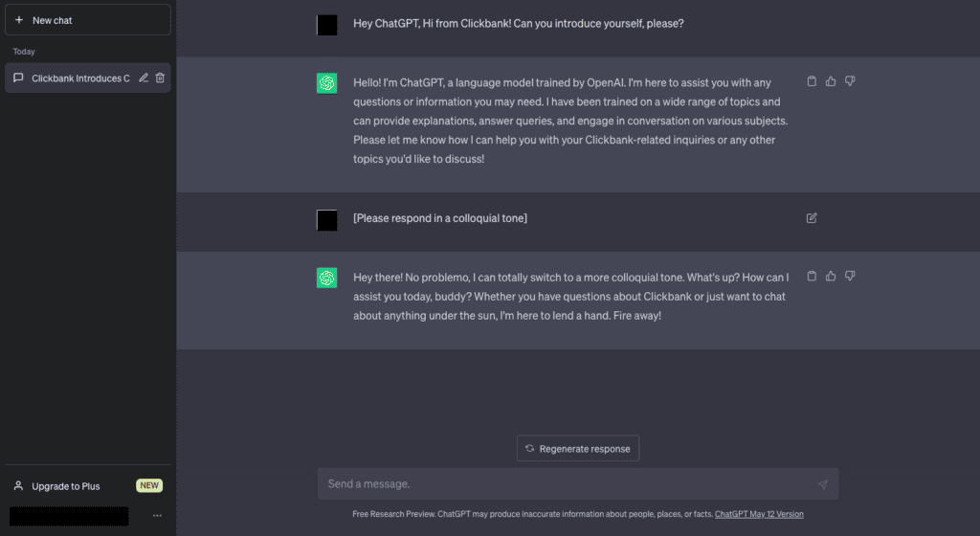Copy the first ChatGPT response
The width and height of the screenshot is (980, 536).
coord(812,81)
